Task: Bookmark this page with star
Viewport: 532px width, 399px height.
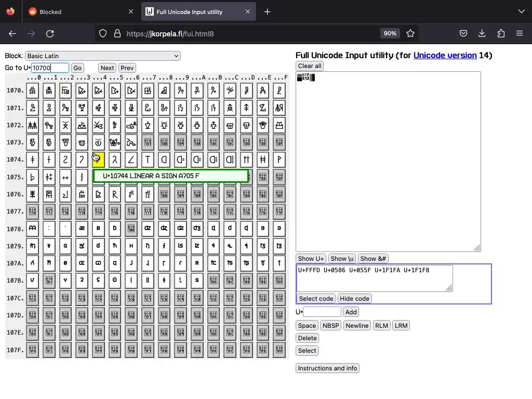Action: coord(410,34)
